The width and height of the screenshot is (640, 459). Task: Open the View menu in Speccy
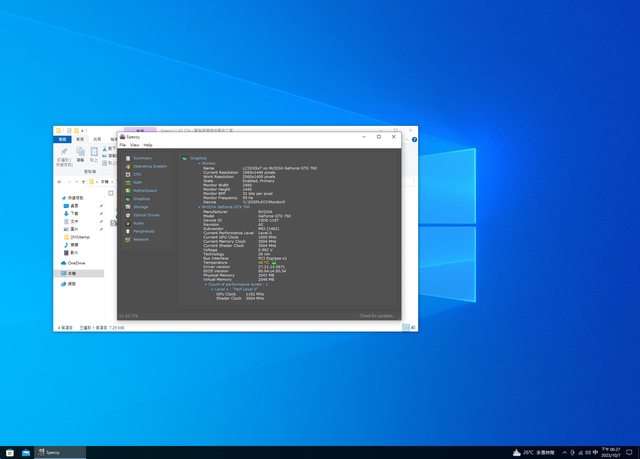point(135,145)
